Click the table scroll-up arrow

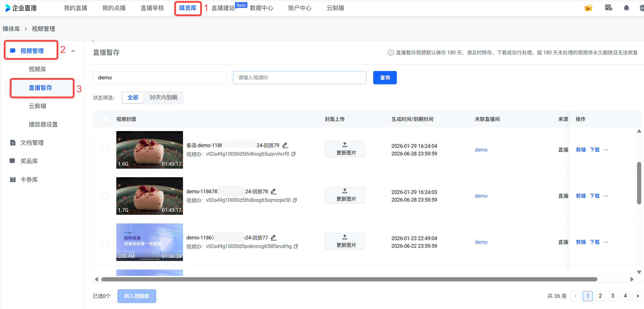(639, 131)
